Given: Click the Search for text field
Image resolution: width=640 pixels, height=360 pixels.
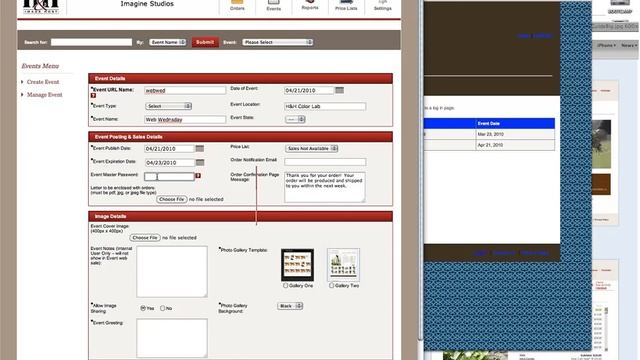Looking at the screenshot, I should 91,42.
